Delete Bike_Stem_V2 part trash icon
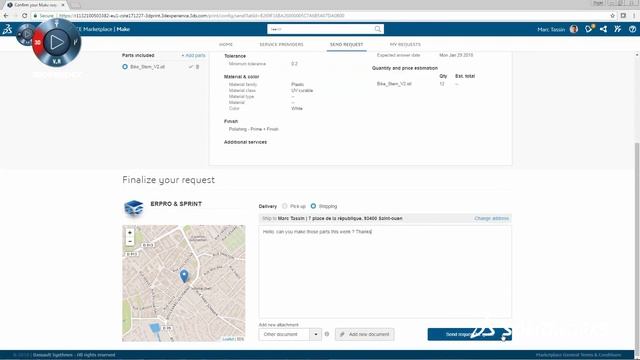 pyautogui.click(x=198, y=67)
